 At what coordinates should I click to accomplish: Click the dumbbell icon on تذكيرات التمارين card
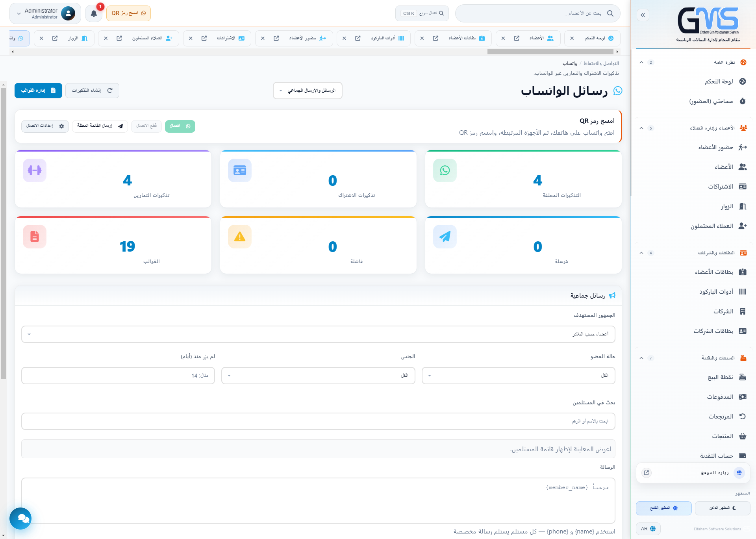[35, 170]
